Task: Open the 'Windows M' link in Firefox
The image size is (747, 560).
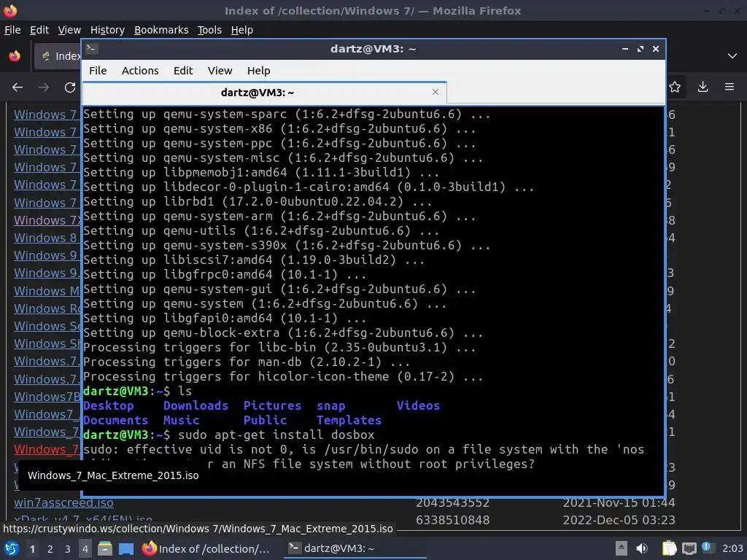Action: point(47,290)
